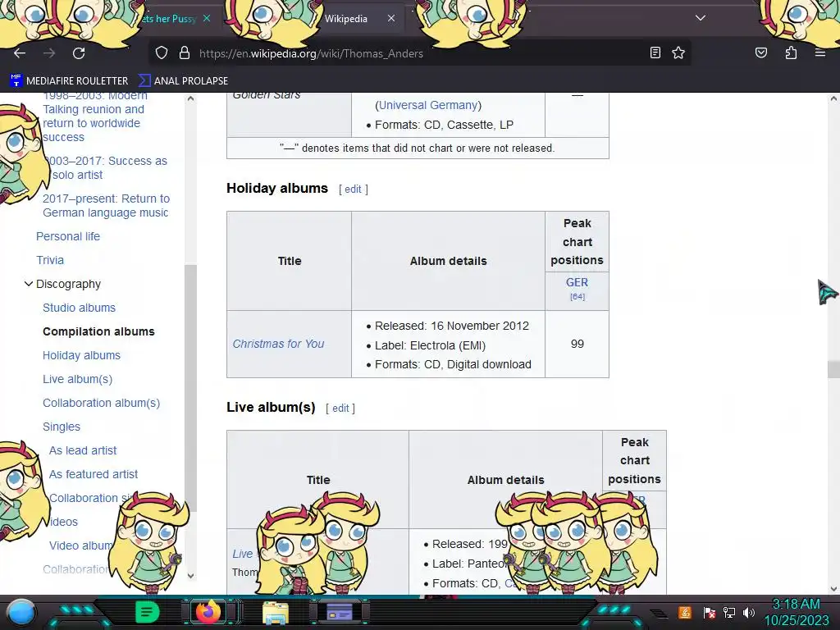Switch to the Wikipedia tab

(x=346, y=19)
